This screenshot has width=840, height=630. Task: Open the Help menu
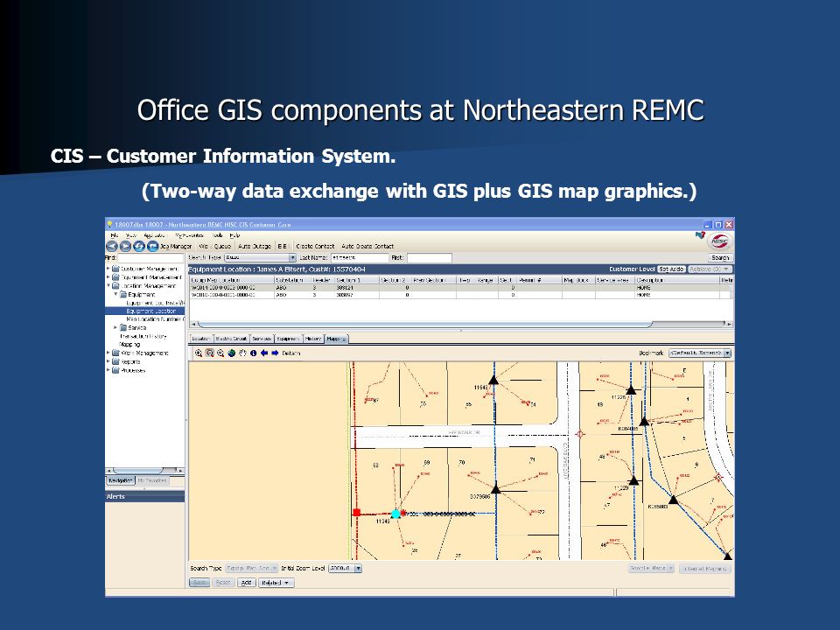point(234,235)
